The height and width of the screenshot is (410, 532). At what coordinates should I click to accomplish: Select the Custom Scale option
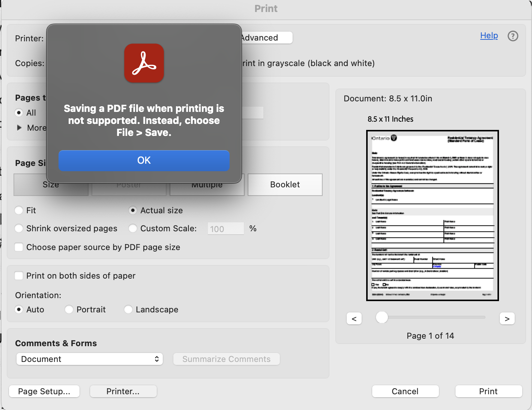pyautogui.click(x=133, y=228)
